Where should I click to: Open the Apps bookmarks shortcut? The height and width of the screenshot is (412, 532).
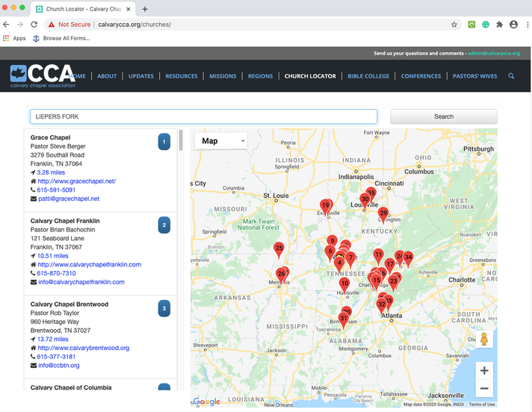(x=14, y=38)
